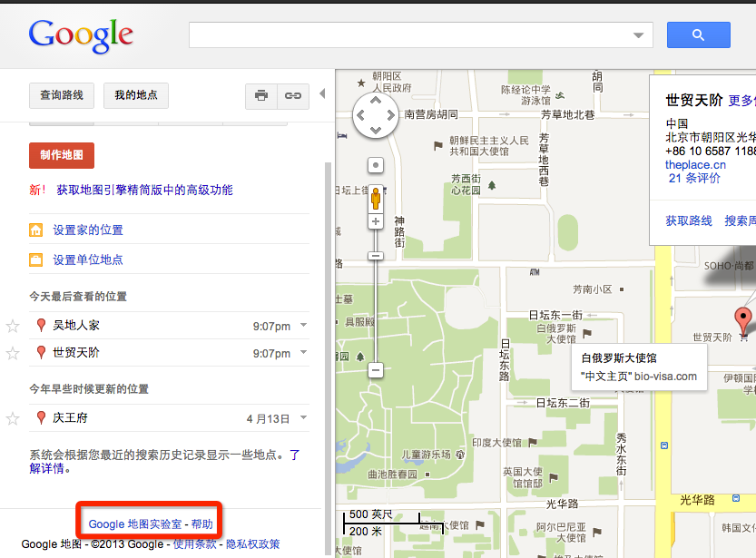
Task: Expand dropdown arrow for 世贸天阶 row
Action: click(x=303, y=352)
